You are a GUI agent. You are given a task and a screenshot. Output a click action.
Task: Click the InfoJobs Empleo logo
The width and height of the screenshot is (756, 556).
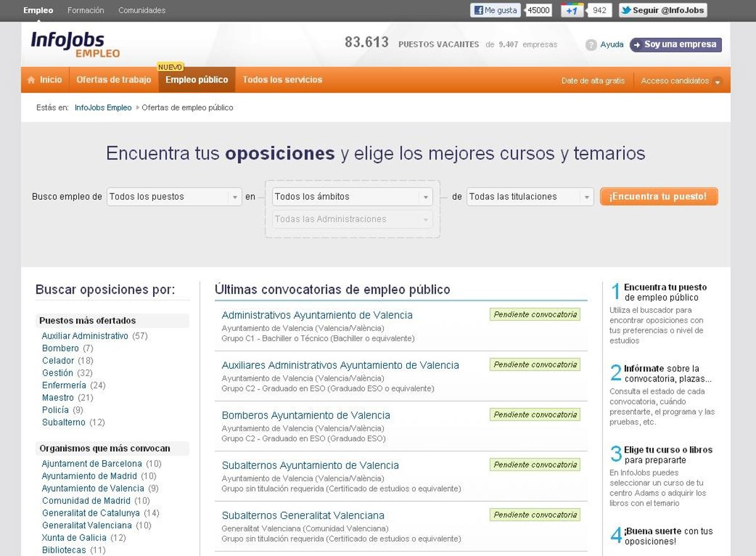point(75,45)
